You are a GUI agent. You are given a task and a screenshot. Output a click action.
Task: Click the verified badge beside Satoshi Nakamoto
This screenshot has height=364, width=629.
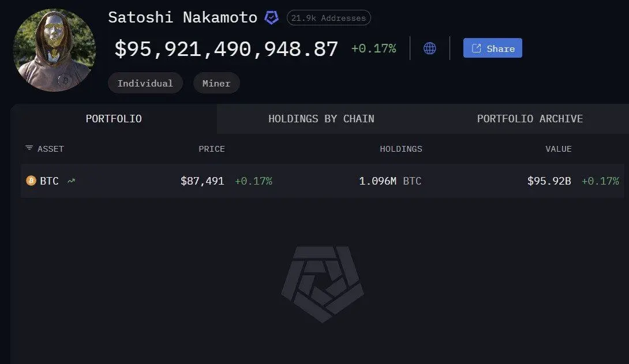(271, 18)
